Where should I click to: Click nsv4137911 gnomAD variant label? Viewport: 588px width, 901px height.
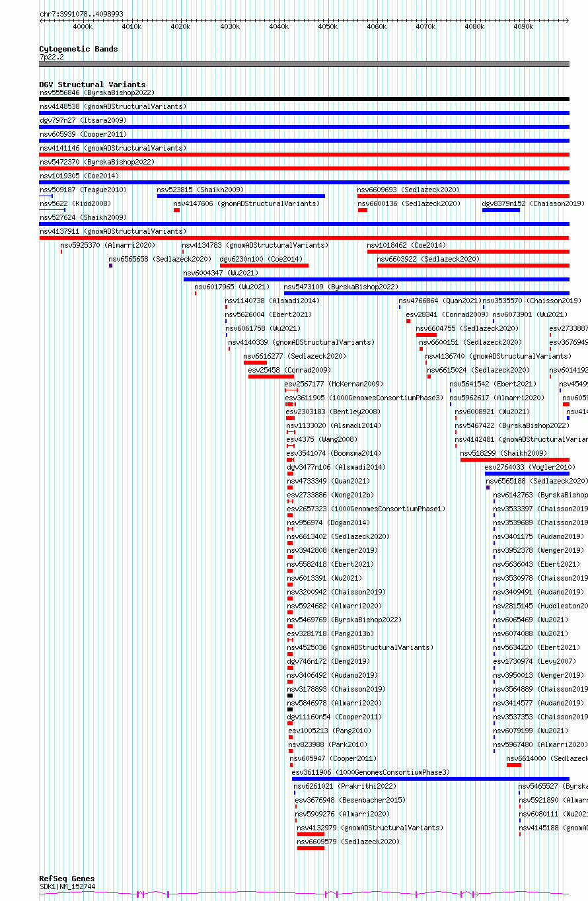[x=113, y=232]
